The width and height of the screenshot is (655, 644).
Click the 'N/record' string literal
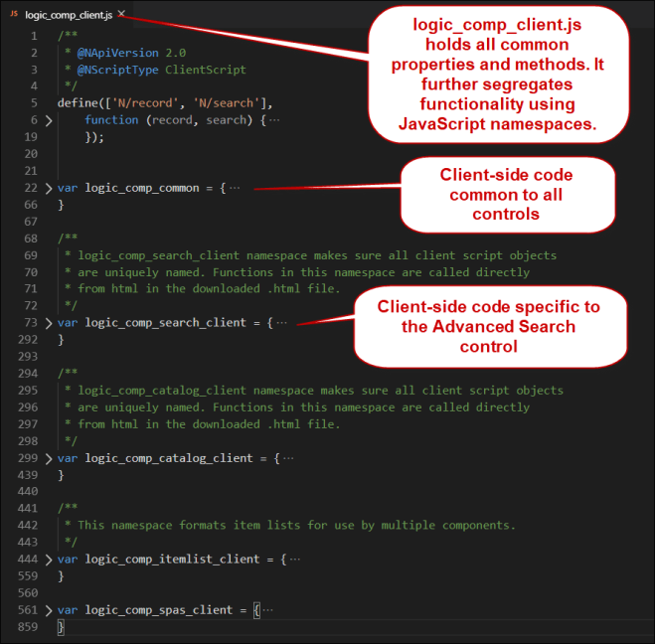(x=145, y=103)
